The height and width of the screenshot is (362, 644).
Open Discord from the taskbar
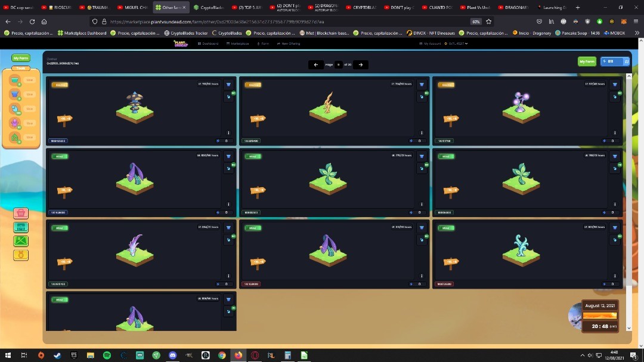coord(172,355)
